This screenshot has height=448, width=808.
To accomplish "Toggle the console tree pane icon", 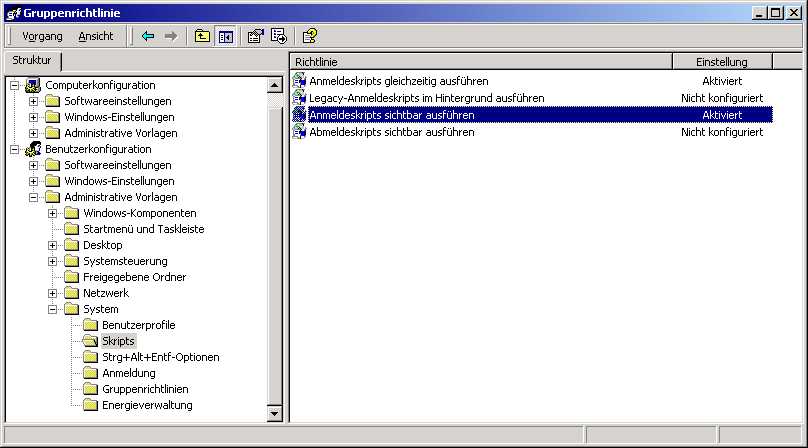I will (226, 36).
